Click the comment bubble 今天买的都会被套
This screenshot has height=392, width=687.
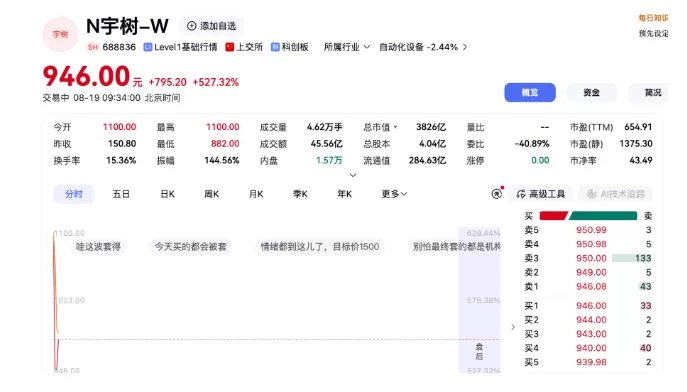[190, 247]
